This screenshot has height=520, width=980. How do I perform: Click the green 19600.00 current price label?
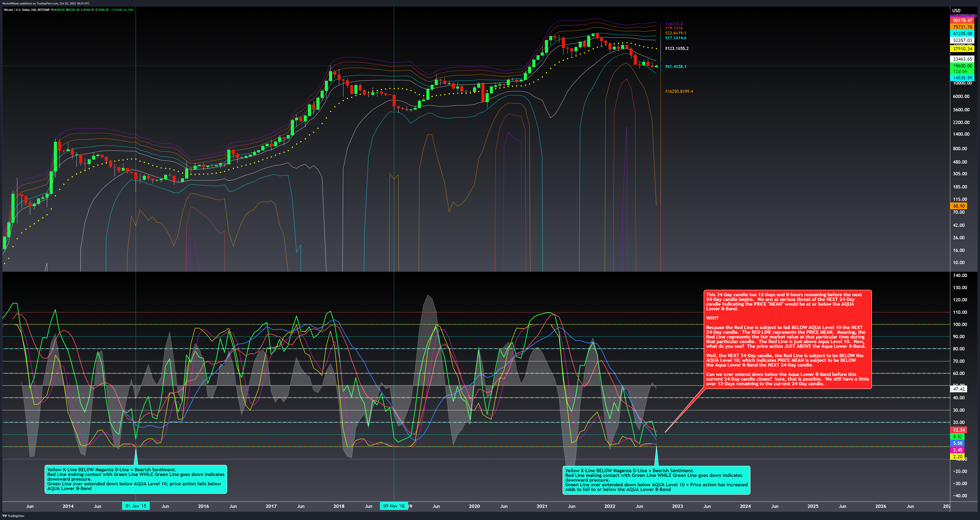click(x=962, y=66)
